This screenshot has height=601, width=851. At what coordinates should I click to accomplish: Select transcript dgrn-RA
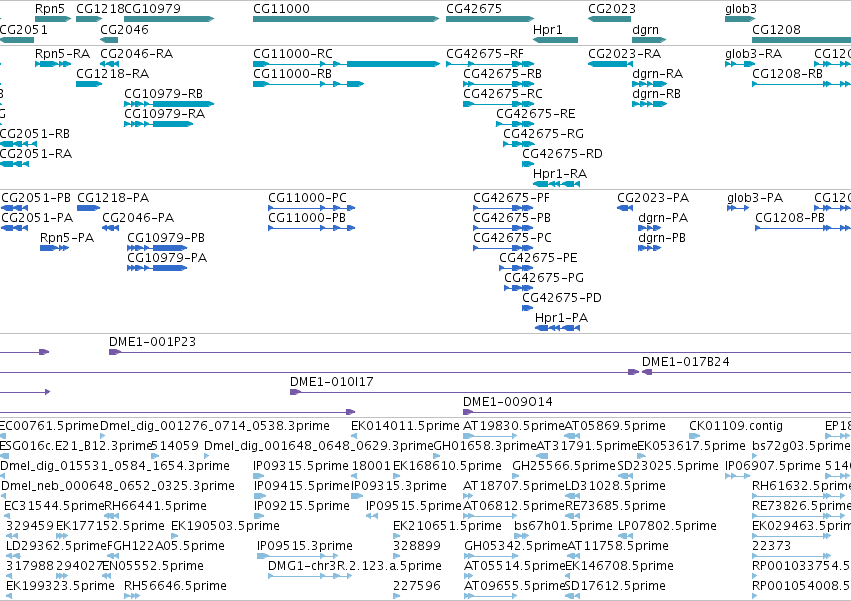pyautogui.click(x=649, y=84)
